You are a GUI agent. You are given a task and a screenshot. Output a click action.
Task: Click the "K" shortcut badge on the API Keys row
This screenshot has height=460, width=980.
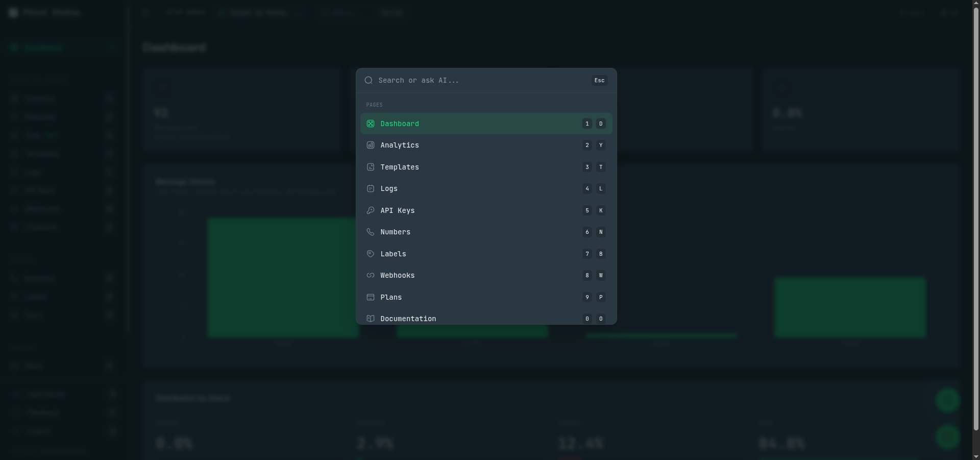(x=601, y=210)
